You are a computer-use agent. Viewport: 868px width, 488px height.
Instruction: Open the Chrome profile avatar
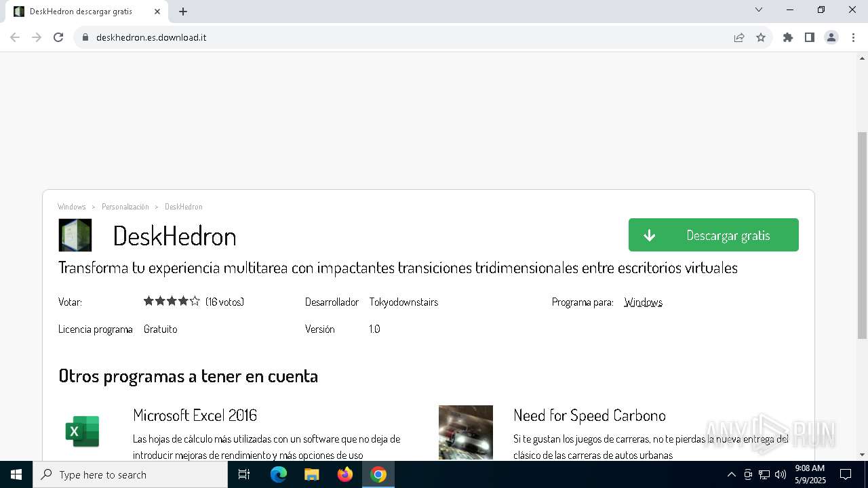click(831, 37)
